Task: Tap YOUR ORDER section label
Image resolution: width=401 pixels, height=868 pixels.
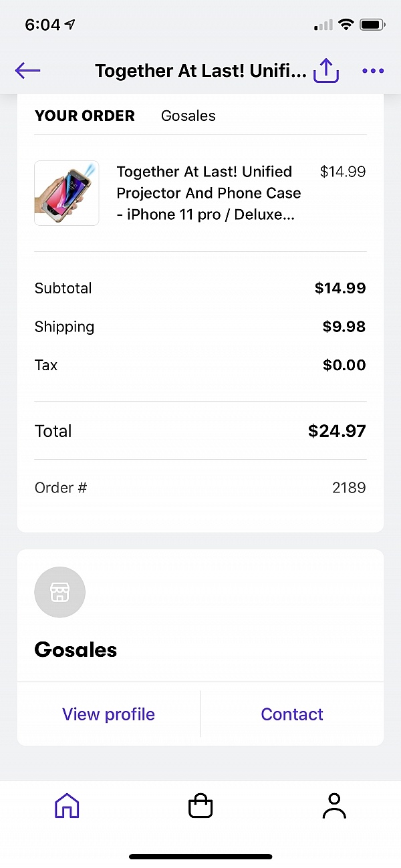Action: [x=85, y=116]
